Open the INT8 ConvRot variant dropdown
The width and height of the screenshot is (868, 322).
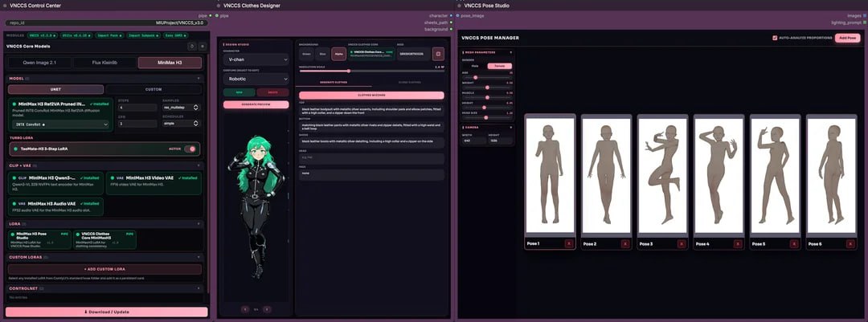coord(61,124)
